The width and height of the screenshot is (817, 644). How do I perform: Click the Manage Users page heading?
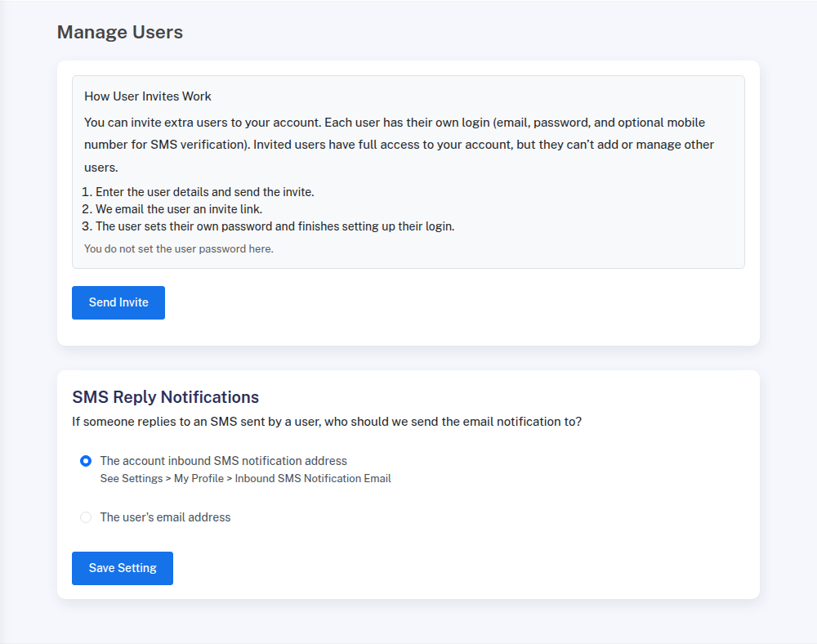tap(120, 32)
